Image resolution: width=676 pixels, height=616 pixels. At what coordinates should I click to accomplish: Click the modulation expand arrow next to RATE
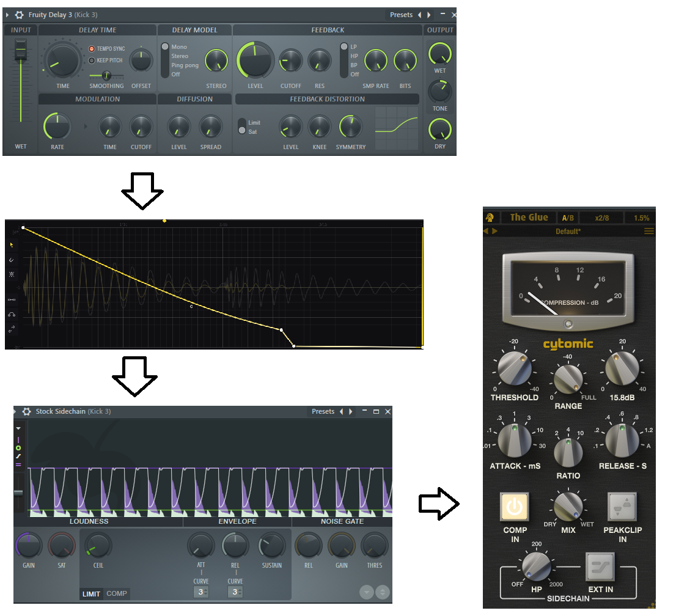[86, 127]
